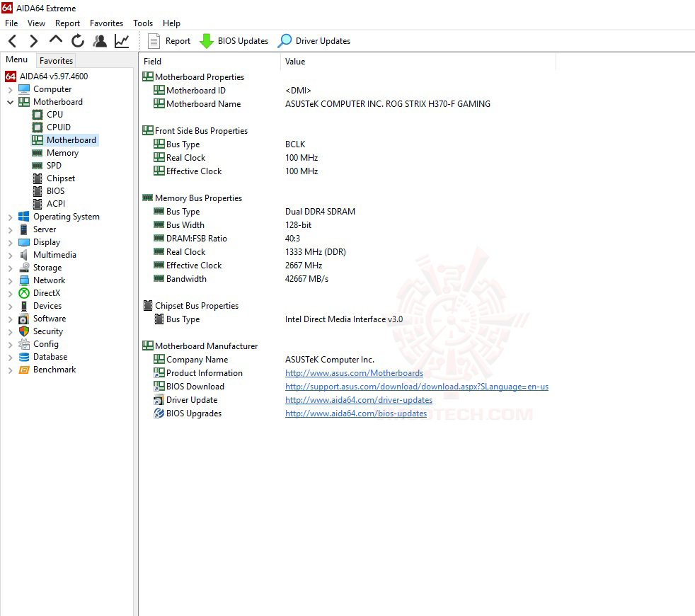
Task: Click the DirectX Xbox-style icon
Action: (24, 293)
